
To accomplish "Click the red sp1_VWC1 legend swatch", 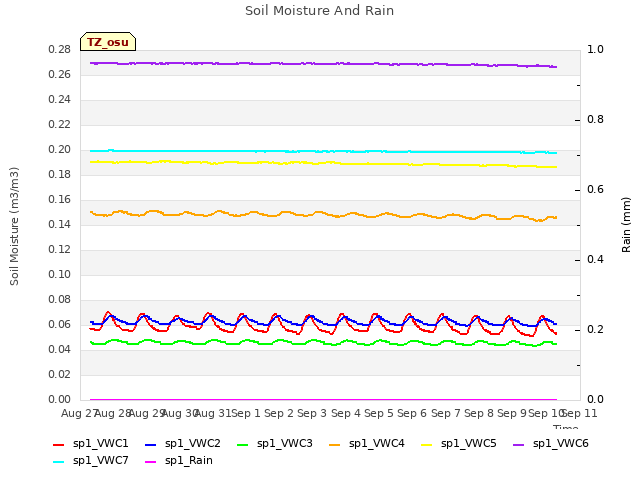I will point(59,444).
